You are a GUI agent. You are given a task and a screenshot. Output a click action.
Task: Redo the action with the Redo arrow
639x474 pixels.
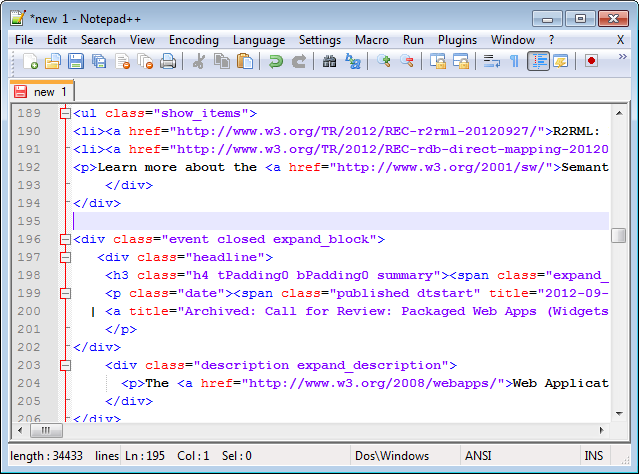299,62
